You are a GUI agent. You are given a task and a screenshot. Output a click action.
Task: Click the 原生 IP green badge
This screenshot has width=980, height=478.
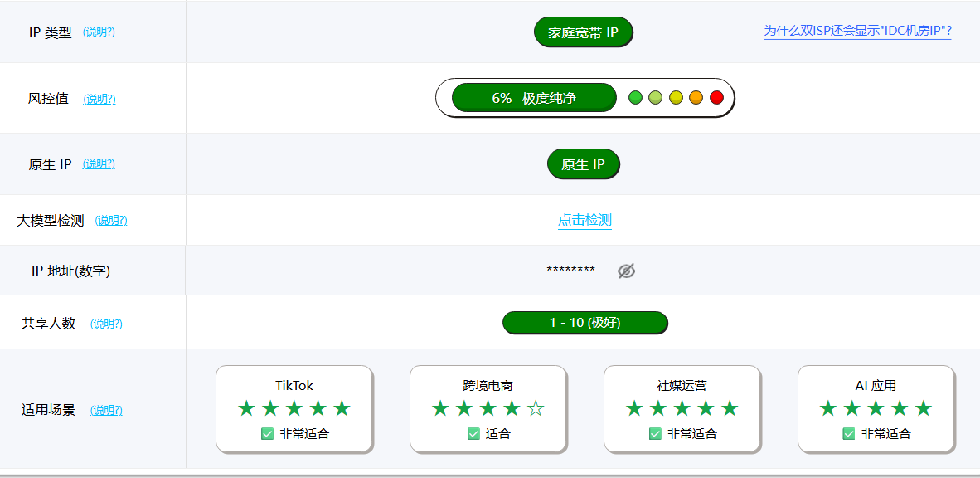[x=583, y=164]
